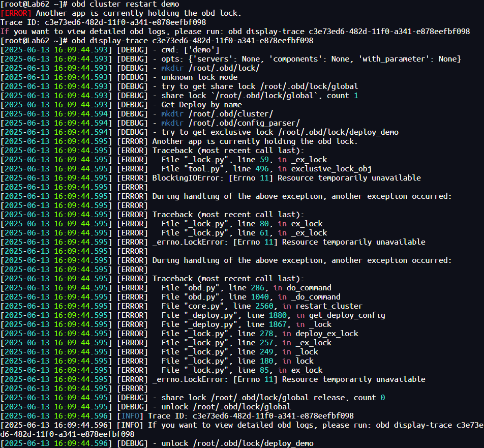Click the [INFO] Trace ID line
Viewport: 484px width, 448px height.
pos(177,416)
